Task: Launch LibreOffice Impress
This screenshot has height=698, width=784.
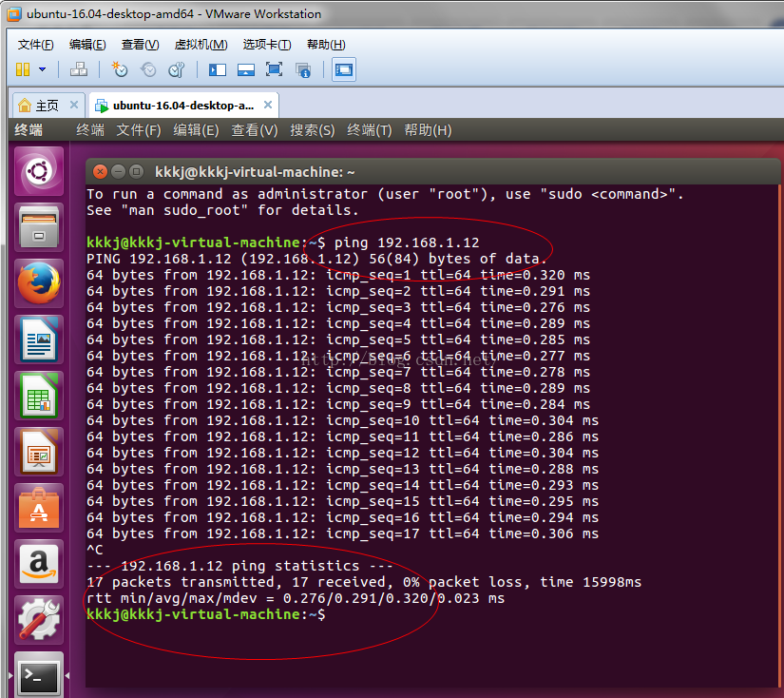Action: point(39,452)
